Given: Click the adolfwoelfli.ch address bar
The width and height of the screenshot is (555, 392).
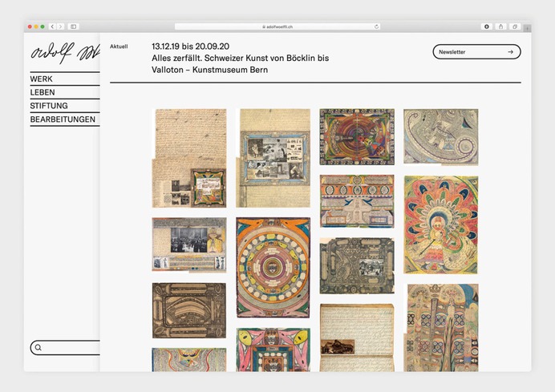Looking at the screenshot, I should tap(277, 26).
